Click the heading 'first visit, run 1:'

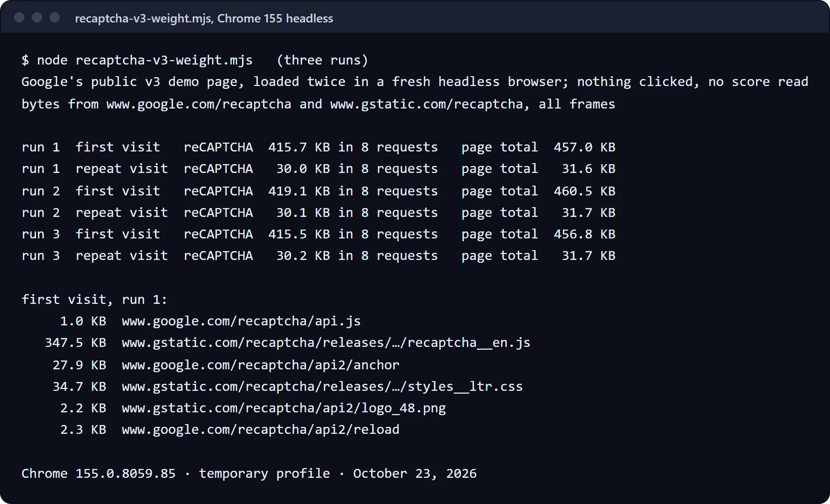point(95,299)
